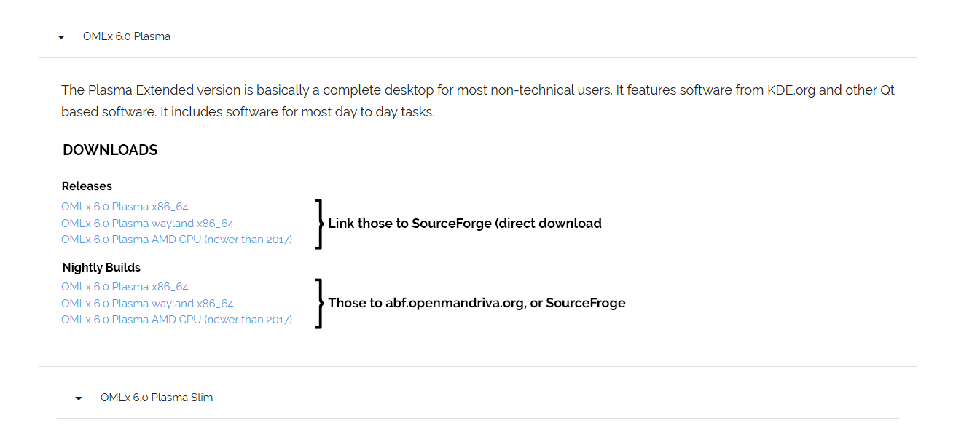This screenshot has width=980, height=431.
Task: Open Releases Plasma AMD CPU link
Action: tap(176, 240)
